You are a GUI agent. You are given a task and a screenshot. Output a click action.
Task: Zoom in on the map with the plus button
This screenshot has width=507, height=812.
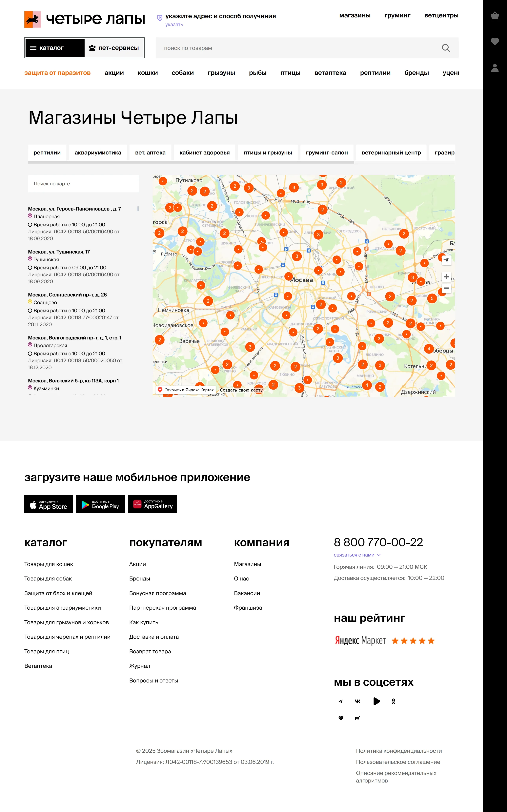pyautogui.click(x=446, y=277)
